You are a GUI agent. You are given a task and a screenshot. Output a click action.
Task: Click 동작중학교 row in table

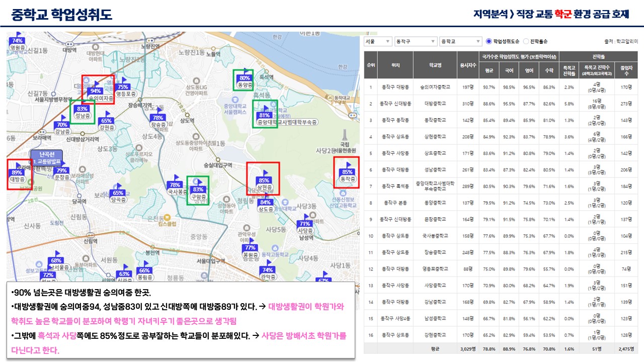pyautogui.click(x=501, y=120)
